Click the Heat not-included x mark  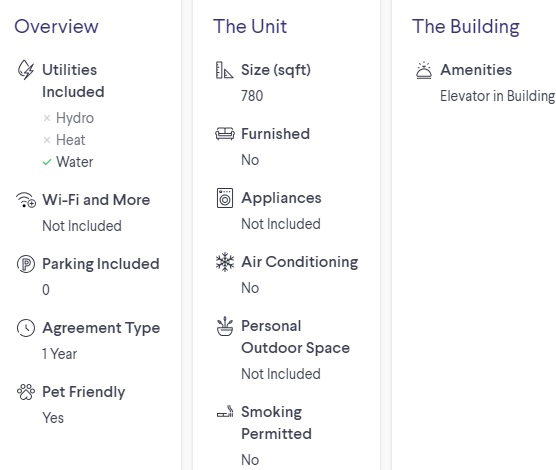click(x=47, y=140)
